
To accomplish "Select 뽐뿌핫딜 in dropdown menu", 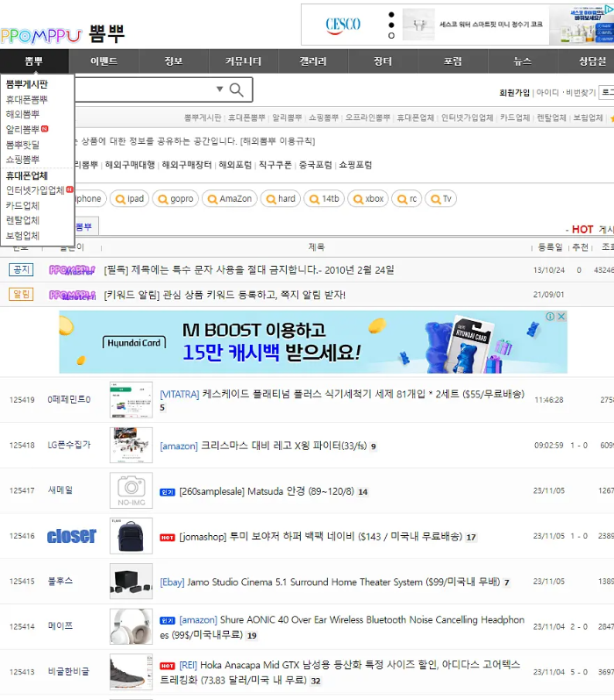I will [23, 145].
